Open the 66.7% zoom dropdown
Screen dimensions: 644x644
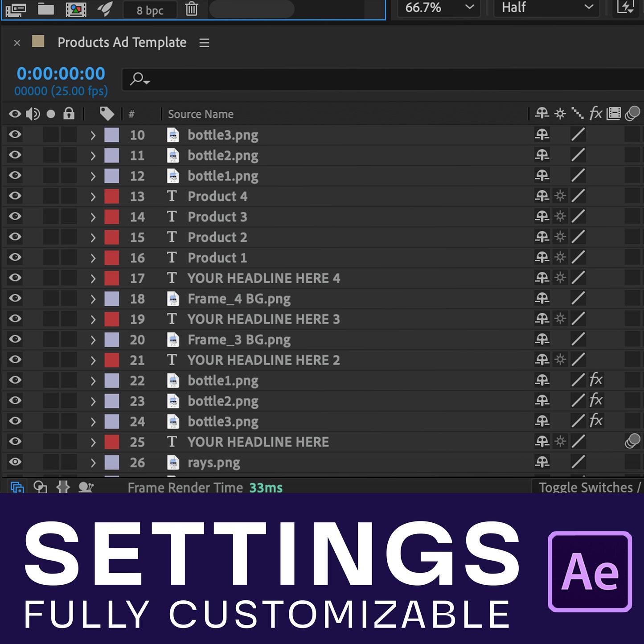coord(439,8)
